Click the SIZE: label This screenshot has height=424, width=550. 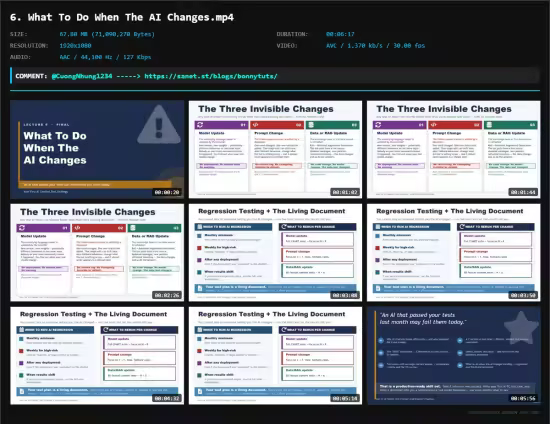(19, 34)
